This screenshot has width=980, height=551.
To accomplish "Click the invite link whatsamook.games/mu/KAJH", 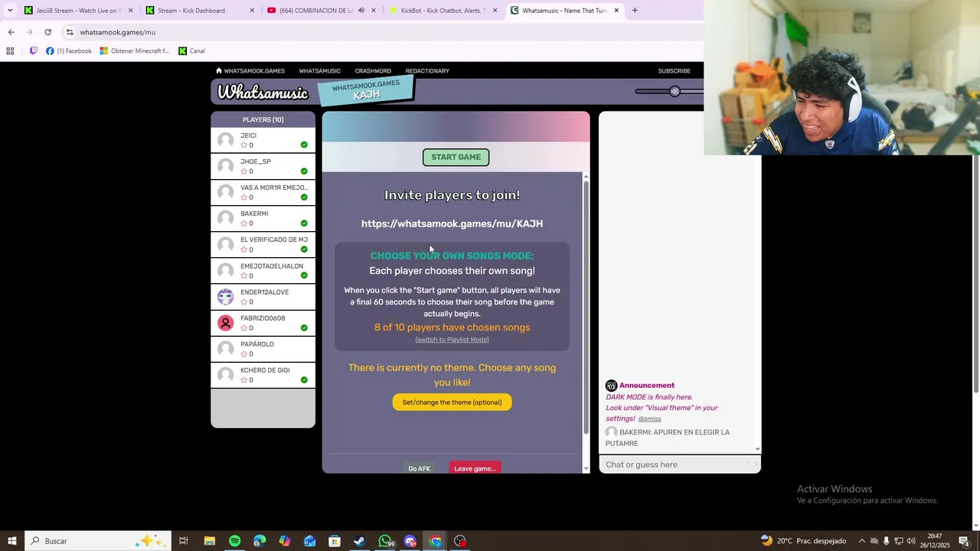I will point(452,223).
